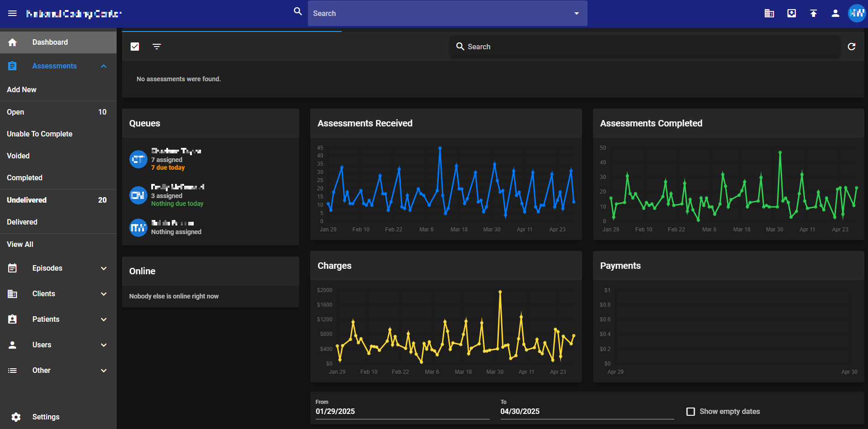Click the Users person icon in sidebar
The image size is (868, 429).
(x=12, y=345)
